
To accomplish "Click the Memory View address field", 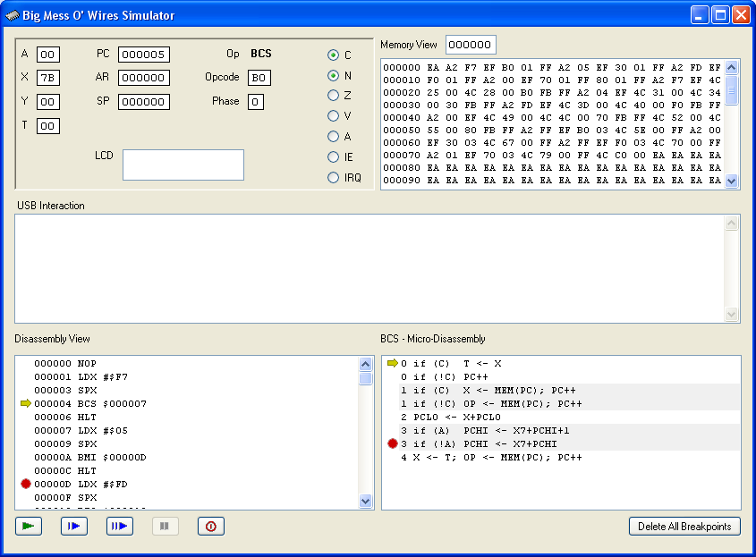I will tap(471, 45).
